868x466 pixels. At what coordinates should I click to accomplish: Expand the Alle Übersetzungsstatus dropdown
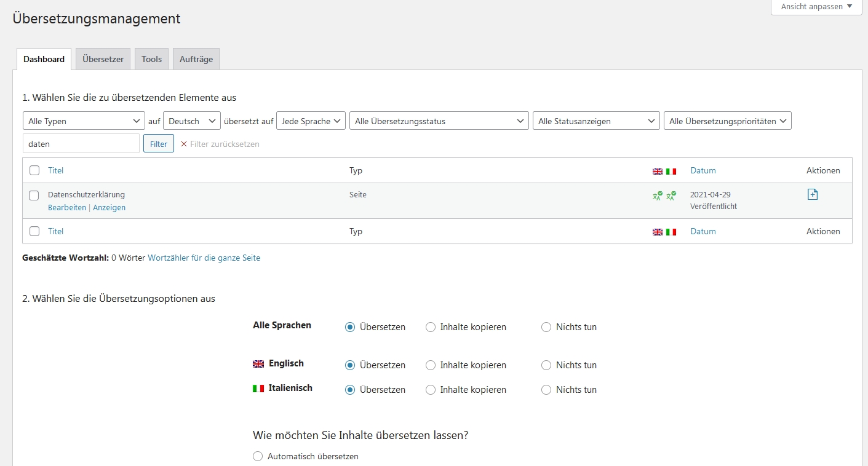point(439,121)
